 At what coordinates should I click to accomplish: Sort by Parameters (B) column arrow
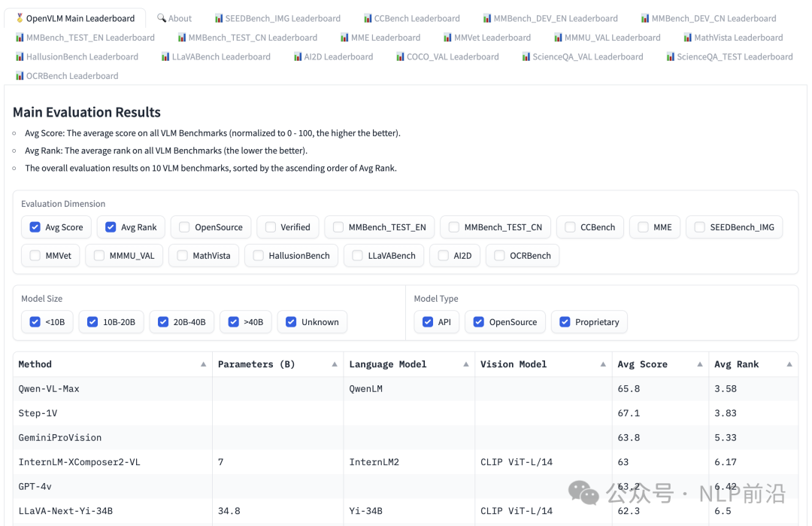click(335, 364)
